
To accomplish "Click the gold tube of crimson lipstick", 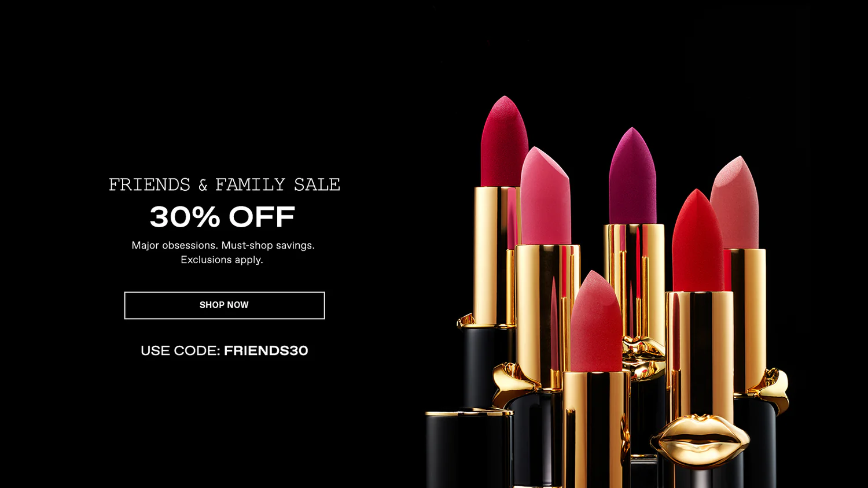I will click(495, 256).
